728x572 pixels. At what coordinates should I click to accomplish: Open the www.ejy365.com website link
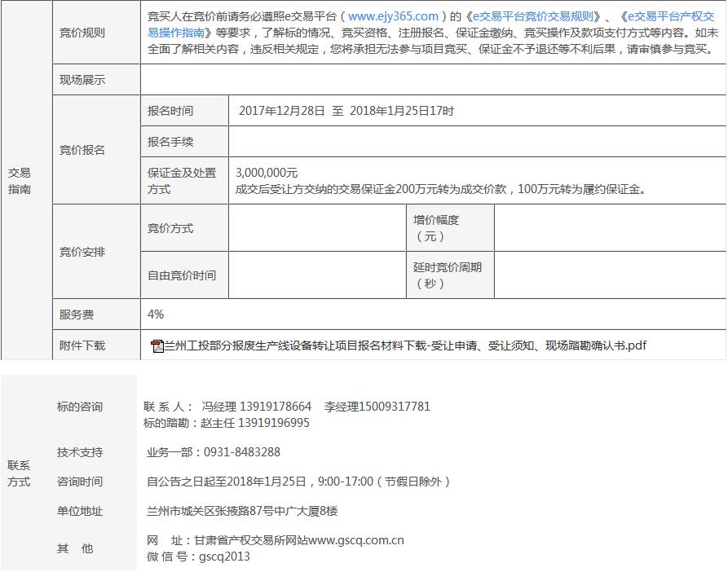tap(393, 16)
